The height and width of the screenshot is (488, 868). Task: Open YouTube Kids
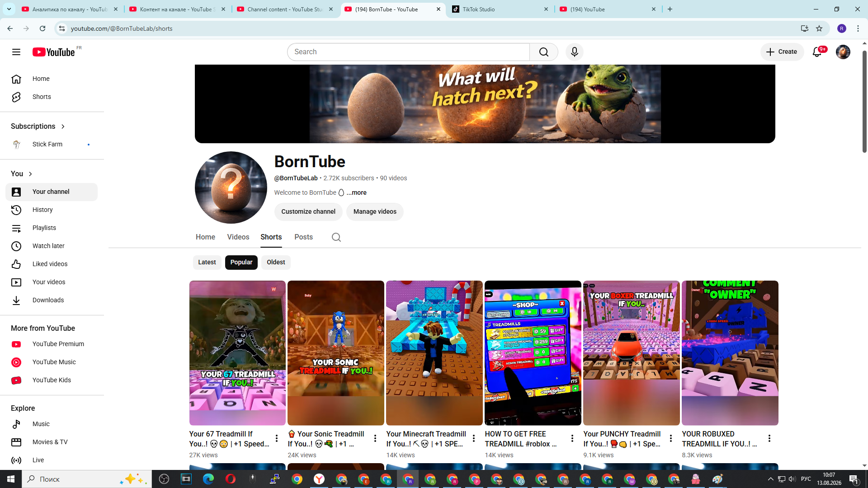pos(52,380)
